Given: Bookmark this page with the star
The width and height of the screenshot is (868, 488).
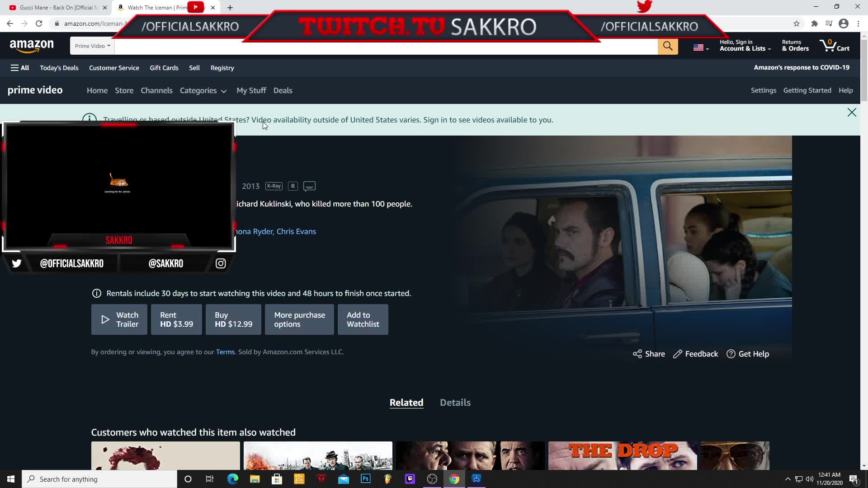Looking at the screenshot, I should tap(797, 23).
